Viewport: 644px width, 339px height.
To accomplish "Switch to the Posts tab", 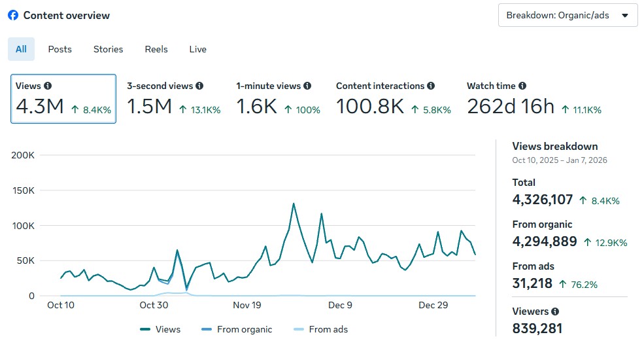I will (60, 49).
